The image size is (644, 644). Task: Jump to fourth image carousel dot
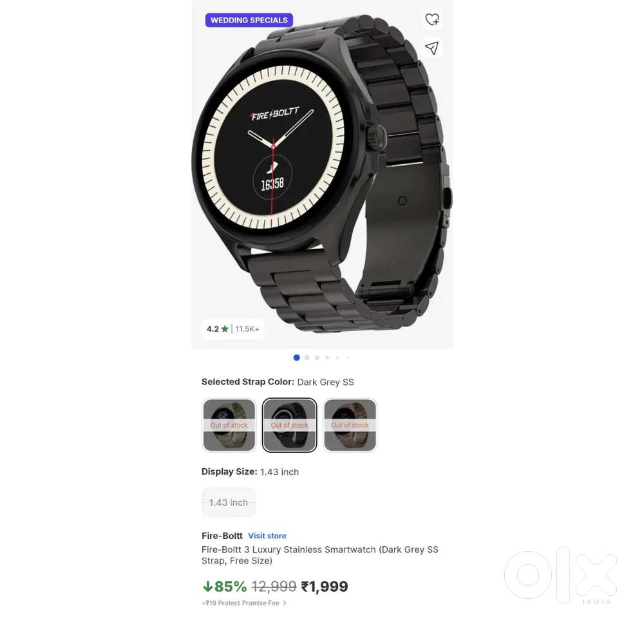coord(327,357)
